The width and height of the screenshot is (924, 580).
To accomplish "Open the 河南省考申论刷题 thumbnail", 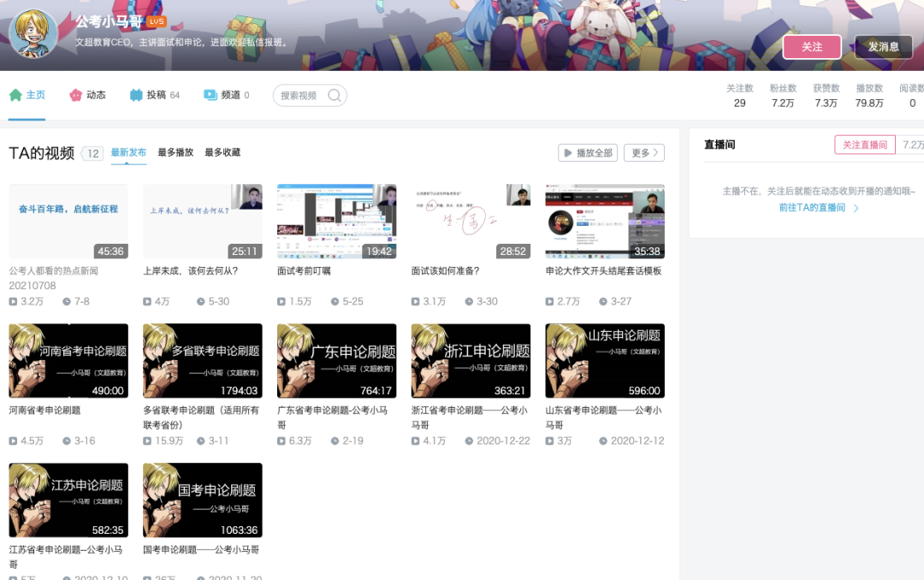I will coord(68,361).
